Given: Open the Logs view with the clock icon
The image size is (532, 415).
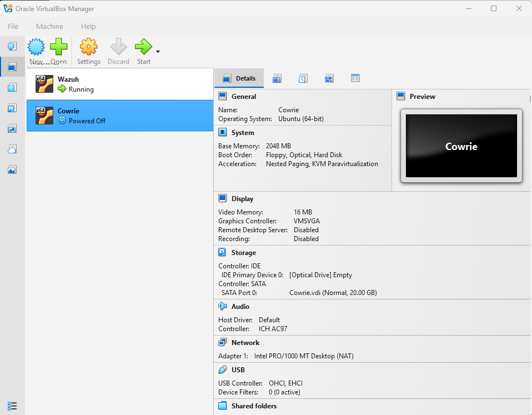Looking at the screenshot, I should [x=303, y=78].
